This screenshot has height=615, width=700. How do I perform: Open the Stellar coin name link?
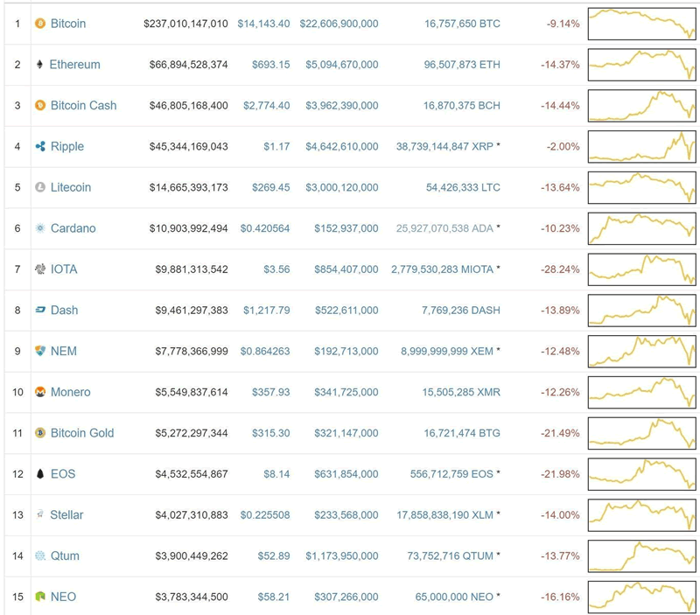coord(66,515)
